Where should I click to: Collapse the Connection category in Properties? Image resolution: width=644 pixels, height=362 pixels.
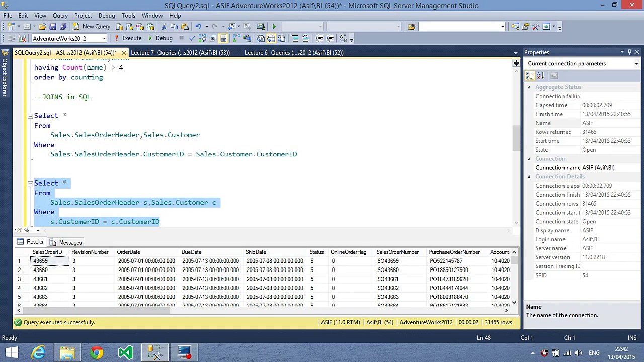[529, 159]
